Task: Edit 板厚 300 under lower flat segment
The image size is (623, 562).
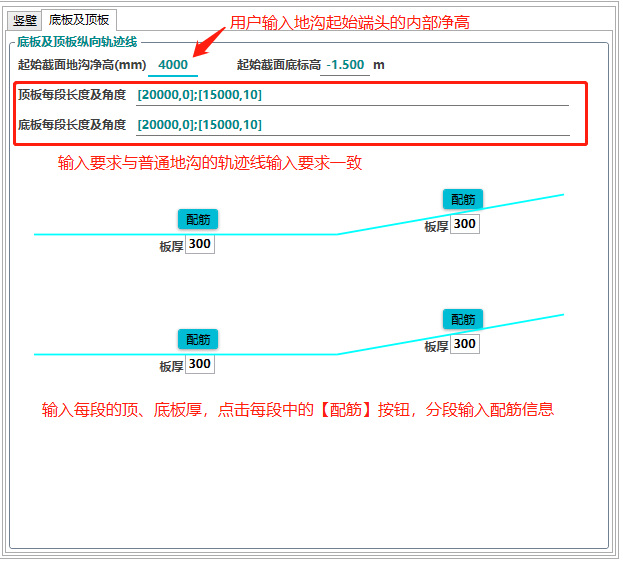Action: 200,364
